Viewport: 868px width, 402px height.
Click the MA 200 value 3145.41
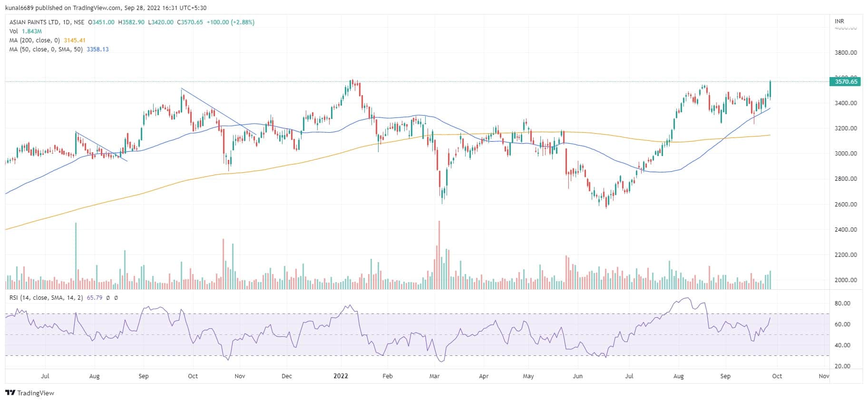(x=75, y=40)
